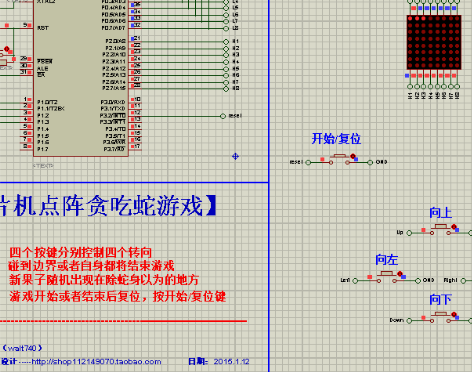The height and width of the screenshot is (372, 472).
Task: Click pin 12 marker at P3.2/INT0
Action: click(133, 113)
